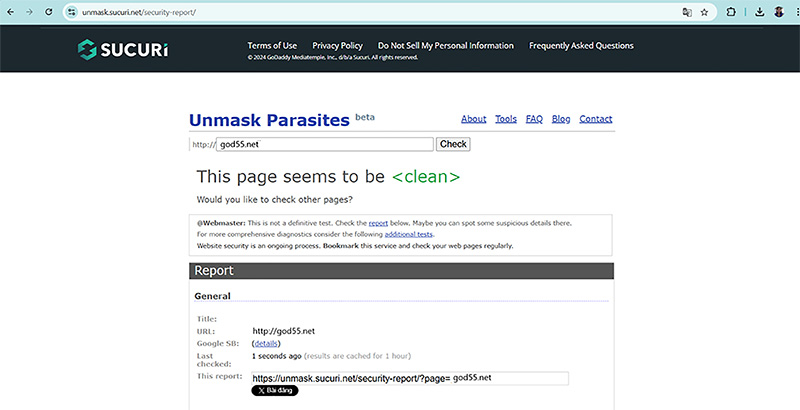Click the This report URL field
Screen dimensions: 800x410
(x=410, y=378)
